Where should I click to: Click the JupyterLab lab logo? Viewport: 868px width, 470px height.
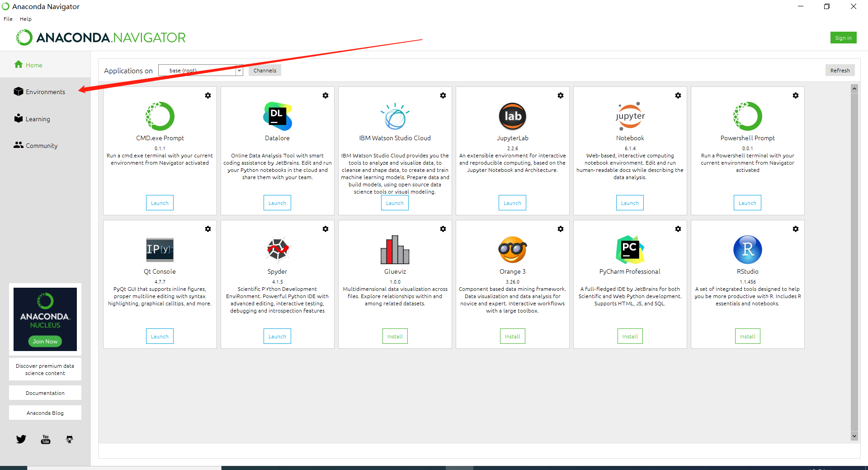coord(513,116)
